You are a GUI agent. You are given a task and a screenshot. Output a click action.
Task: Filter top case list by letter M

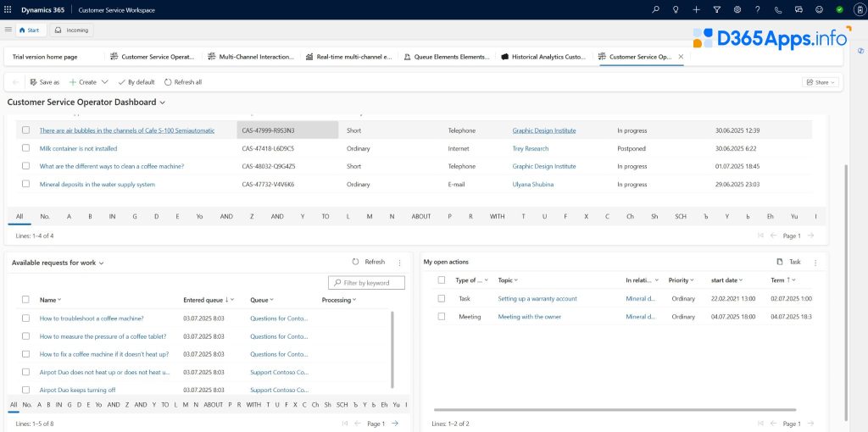pos(370,216)
